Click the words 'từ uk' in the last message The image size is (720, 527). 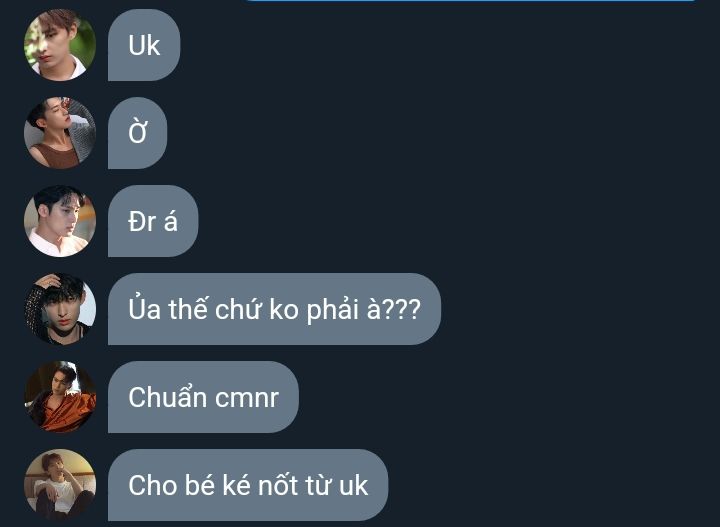point(337,485)
